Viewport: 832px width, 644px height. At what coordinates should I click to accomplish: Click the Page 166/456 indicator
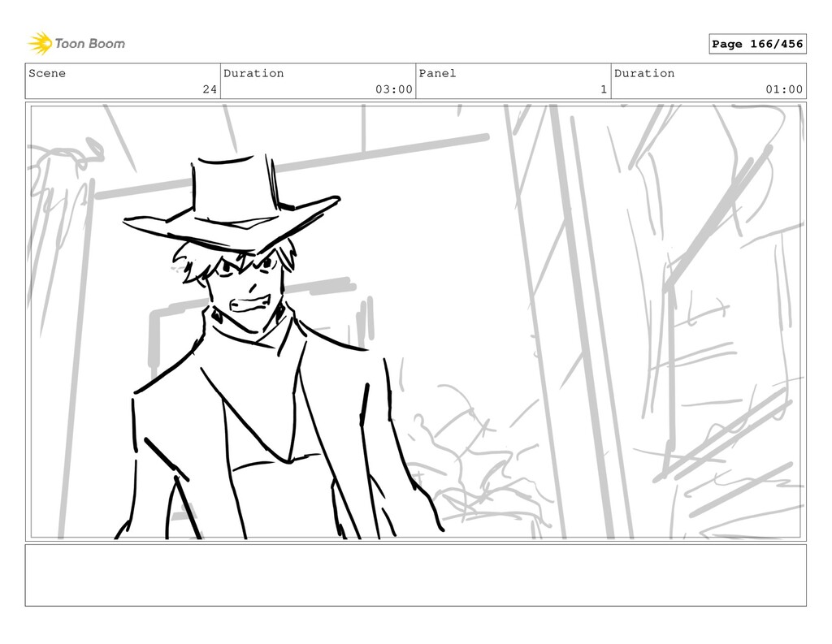point(757,44)
